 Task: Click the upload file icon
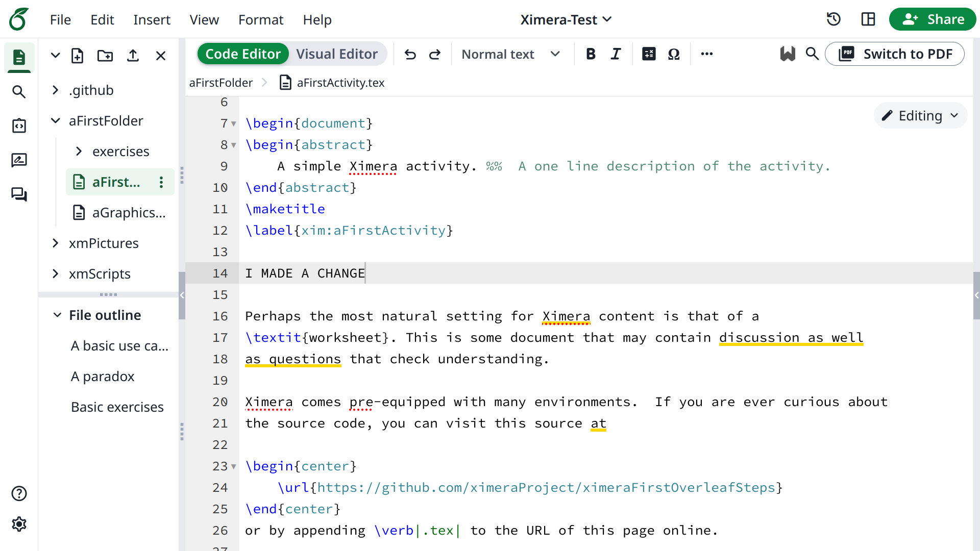[x=133, y=56]
